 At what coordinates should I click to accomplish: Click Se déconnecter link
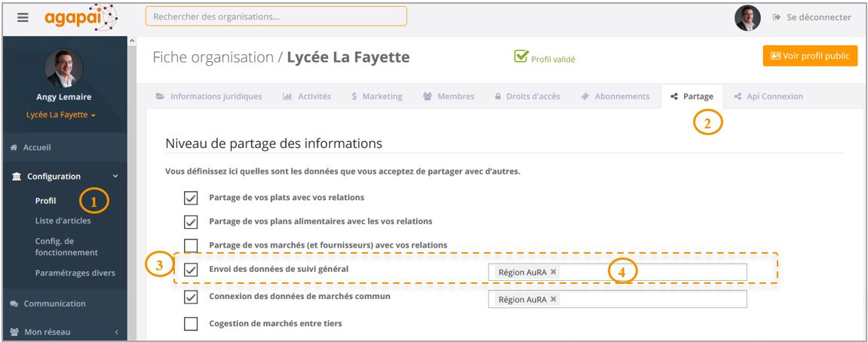point(812,17)
